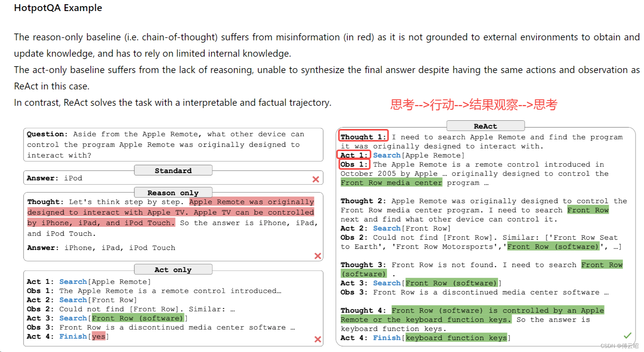644x352 pixels.
Task: Click the green check mark in the ReAct panel
Action: pos(628,335)
